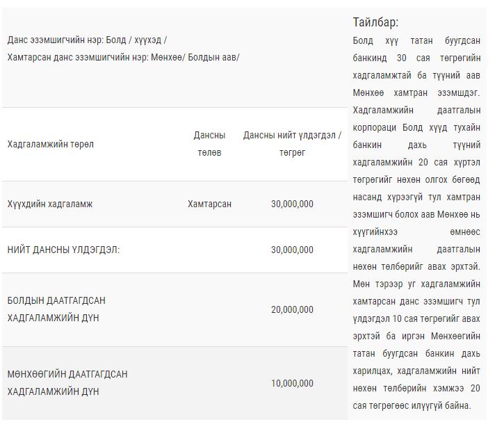Select БОЛДЫН ДААТГАГДСАН ХАДГАЛАМЖИЙН ДҮН label

point(56,309)
